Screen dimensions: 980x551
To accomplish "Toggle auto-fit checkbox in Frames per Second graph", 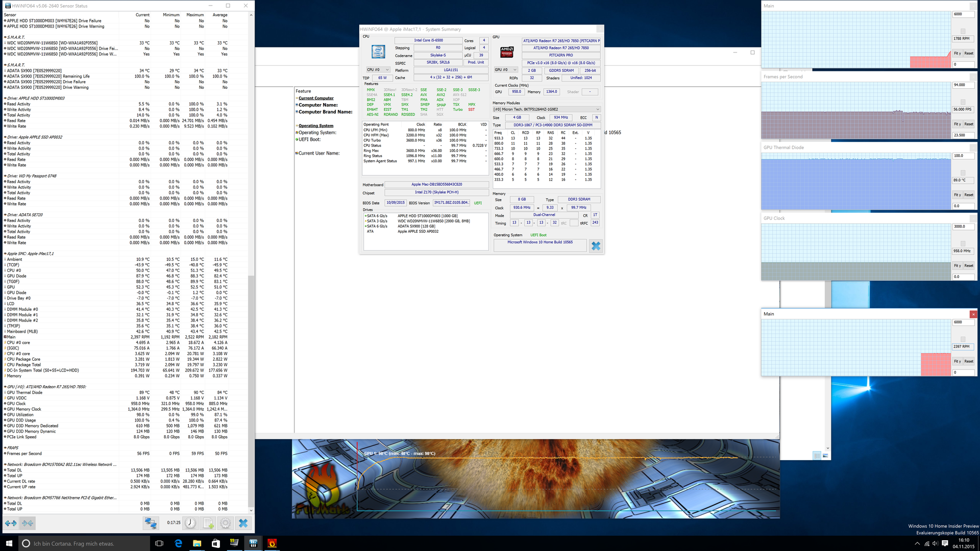I will click(x=963, y=102).
